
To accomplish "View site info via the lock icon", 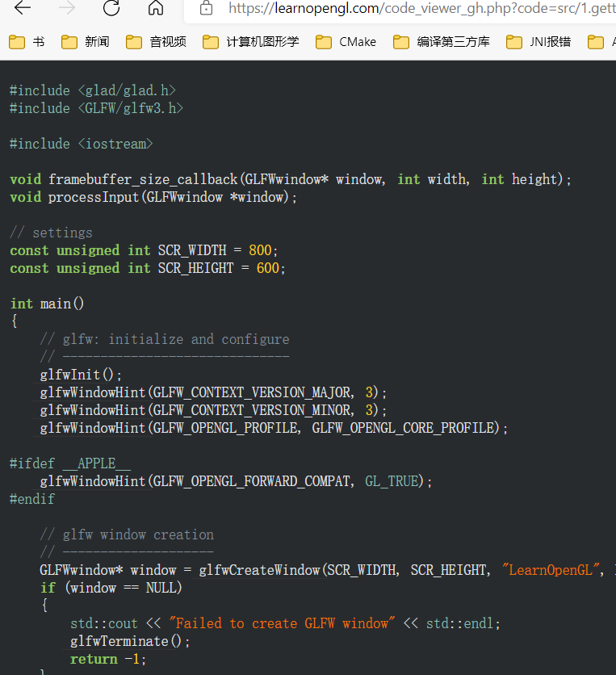I will point(206,8).
